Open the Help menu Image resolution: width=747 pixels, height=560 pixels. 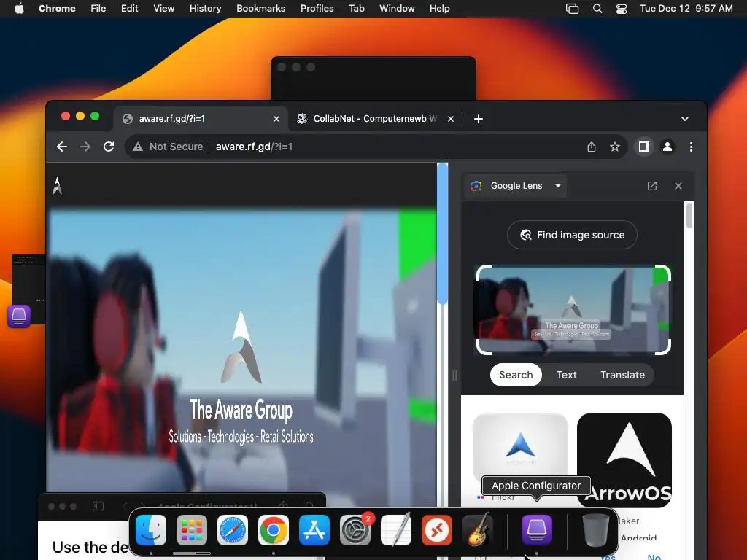[x=439, y=9]
